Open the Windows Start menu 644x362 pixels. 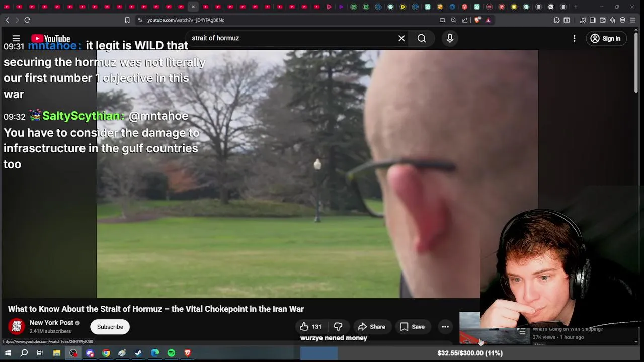[8, 353]
